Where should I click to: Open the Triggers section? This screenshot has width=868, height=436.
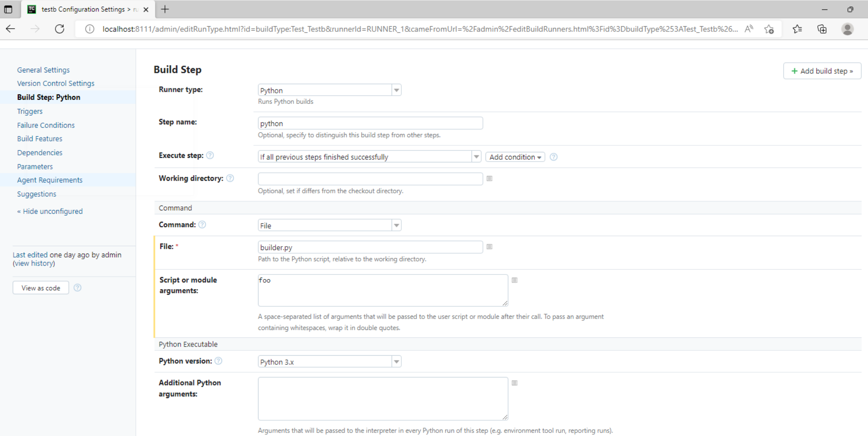[30, 111]
